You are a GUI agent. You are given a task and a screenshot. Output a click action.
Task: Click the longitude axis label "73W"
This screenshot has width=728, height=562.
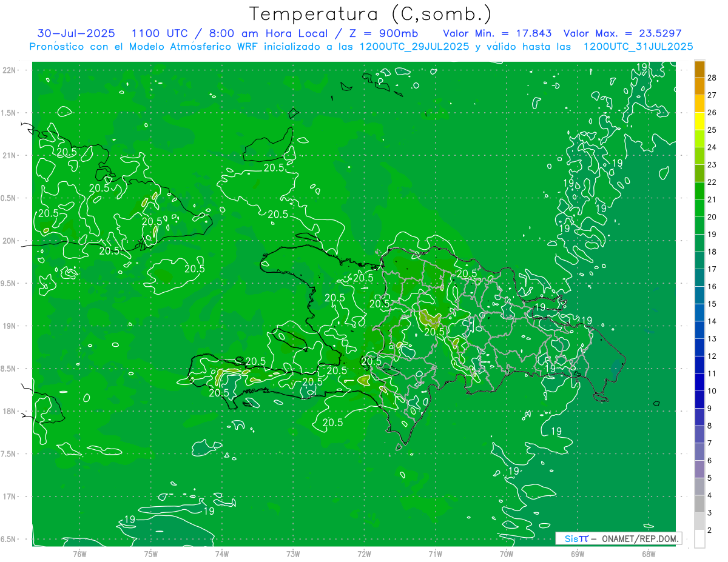click(293, 554)
